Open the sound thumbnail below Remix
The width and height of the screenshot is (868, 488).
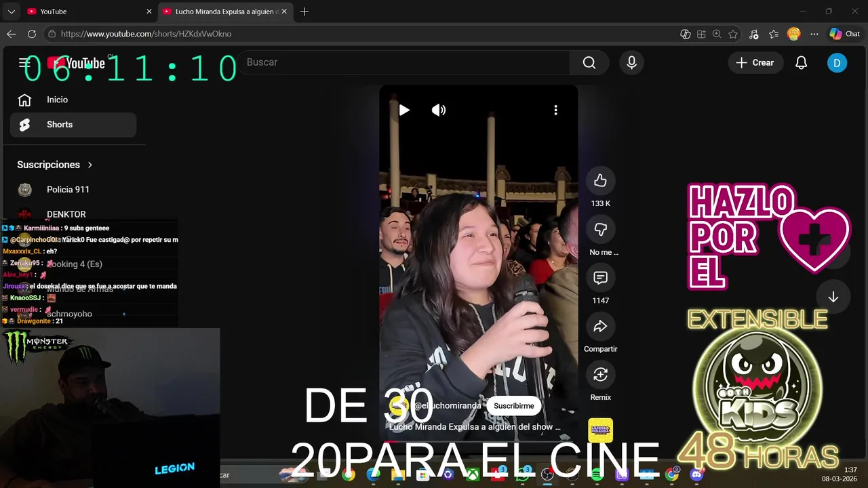coord(600,430)
